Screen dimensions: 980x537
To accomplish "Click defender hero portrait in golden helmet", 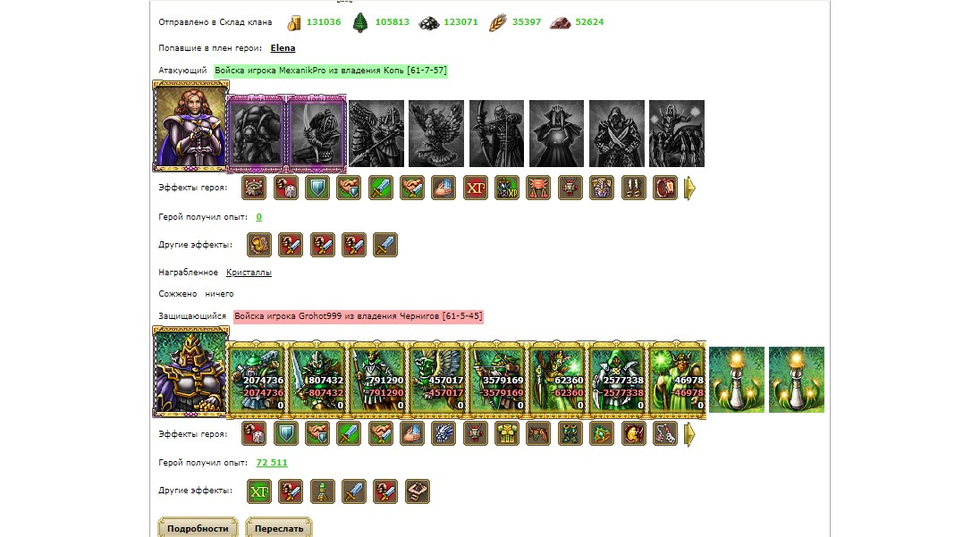I will point(190,372).
